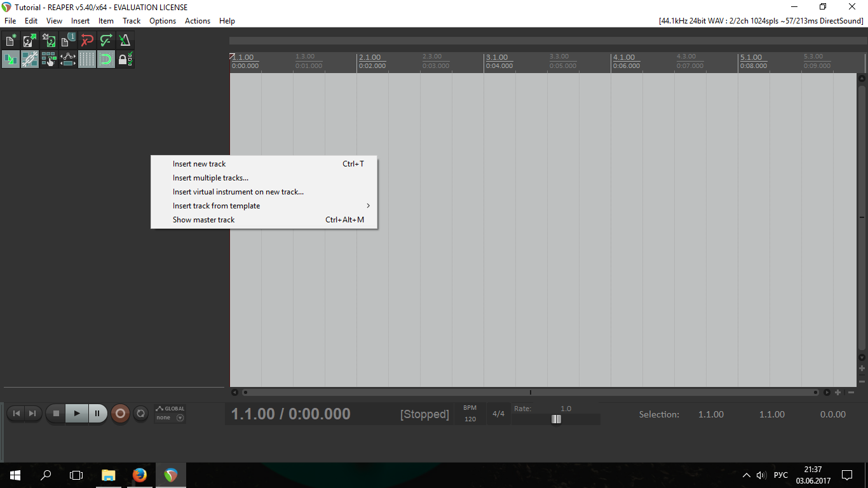Click vertical scroll up arrow
This screenshot has width=868, height=488.
click(862, 79)
